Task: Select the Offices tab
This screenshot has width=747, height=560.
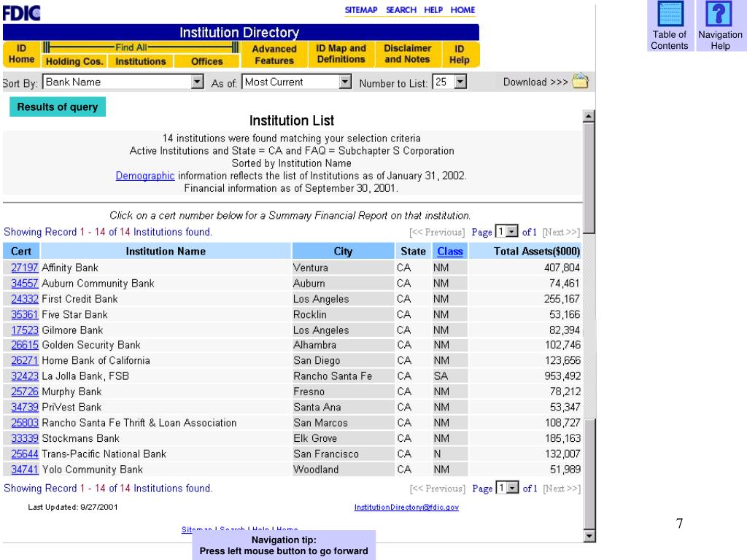Action: point(206,61)
